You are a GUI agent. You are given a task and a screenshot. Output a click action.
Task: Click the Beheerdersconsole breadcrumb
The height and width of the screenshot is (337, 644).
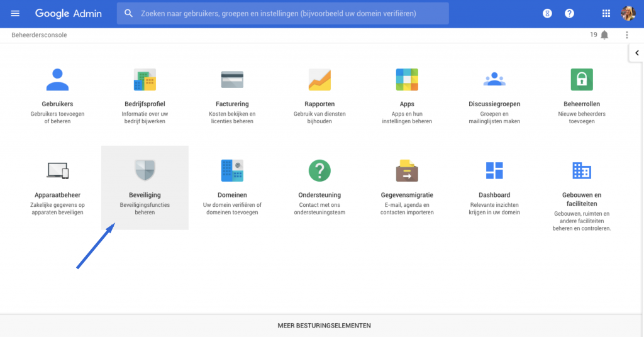click(39, 35)
